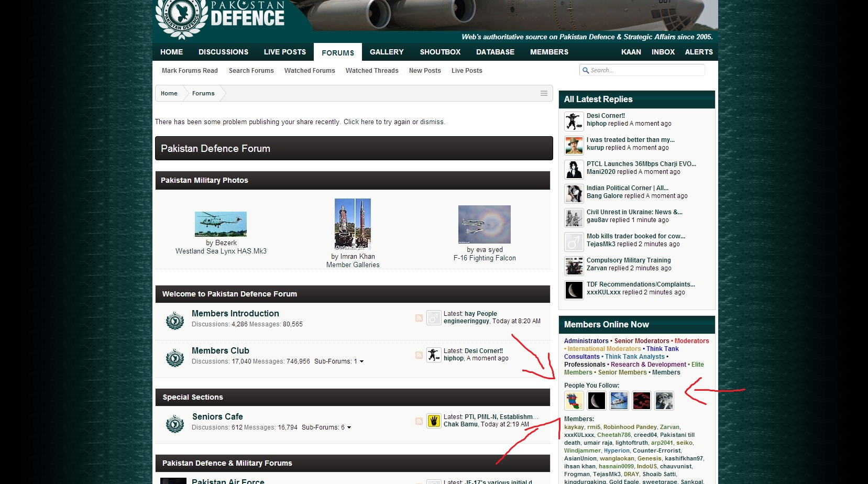
Task: Open Westland Sea Lynx photo thumbnail
Action: click(221, 224)
